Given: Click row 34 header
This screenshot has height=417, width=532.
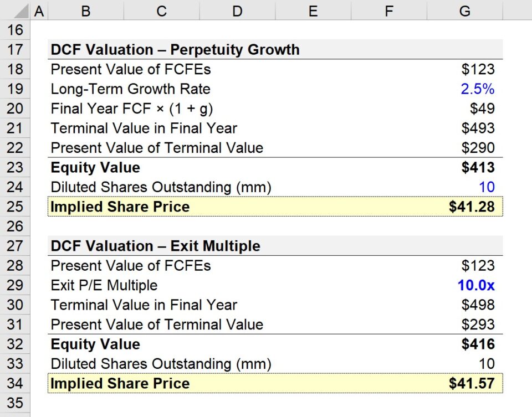Looking at the screenshot, I should point(15,383).
